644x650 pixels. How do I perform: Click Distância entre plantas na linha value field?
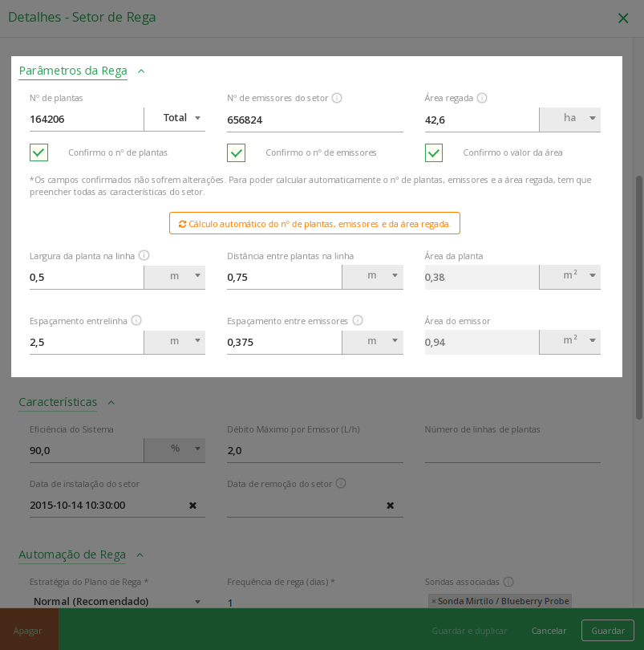(x=284, y=278)
